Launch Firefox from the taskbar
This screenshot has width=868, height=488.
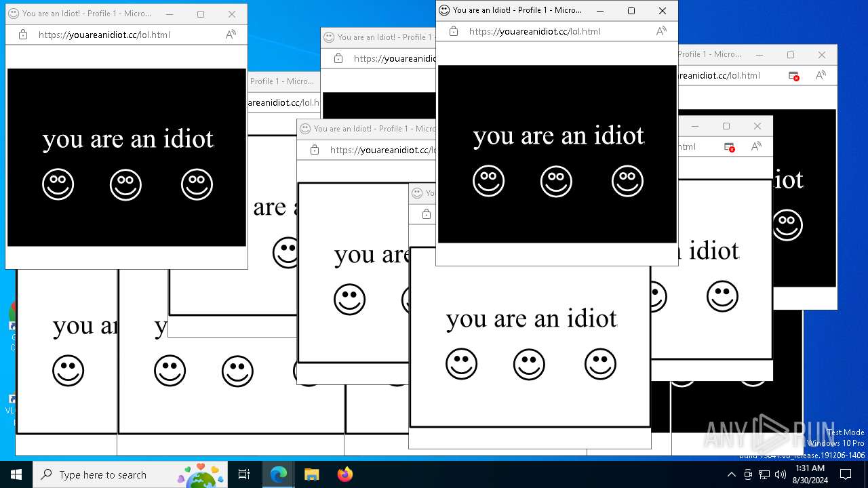tap(345, 474)
